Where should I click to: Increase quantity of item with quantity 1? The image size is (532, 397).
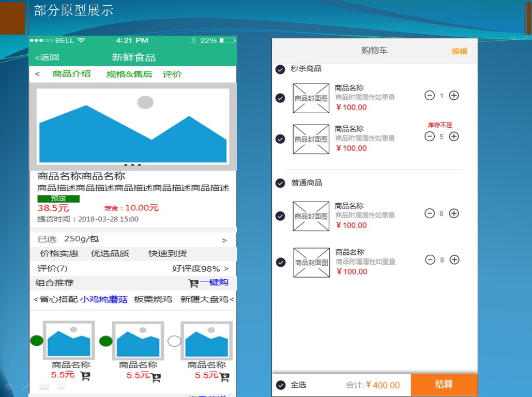pos(454,95)
